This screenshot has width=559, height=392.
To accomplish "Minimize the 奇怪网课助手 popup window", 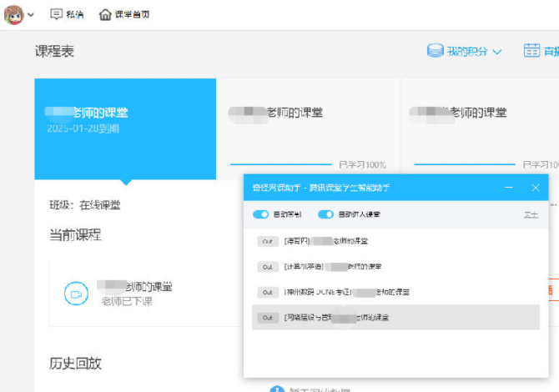I will click(x=509, y=188).
